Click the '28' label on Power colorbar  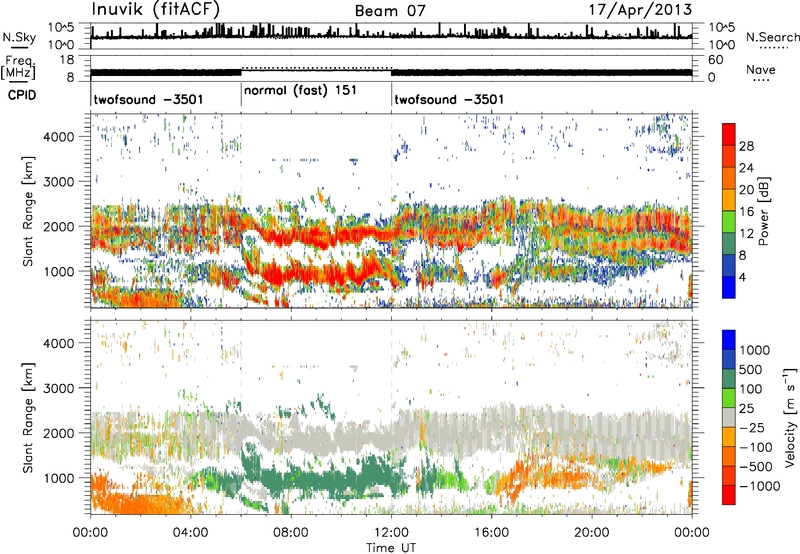tap(746, 146)
